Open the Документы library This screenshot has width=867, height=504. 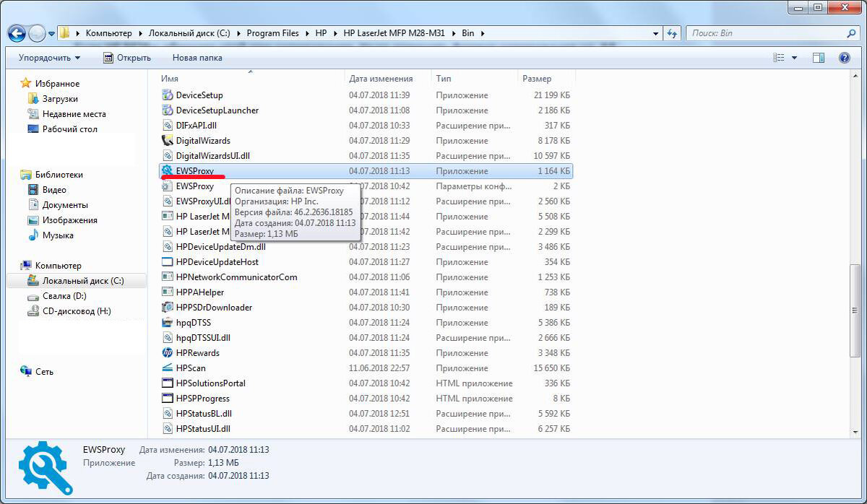(x=65, y=205)
